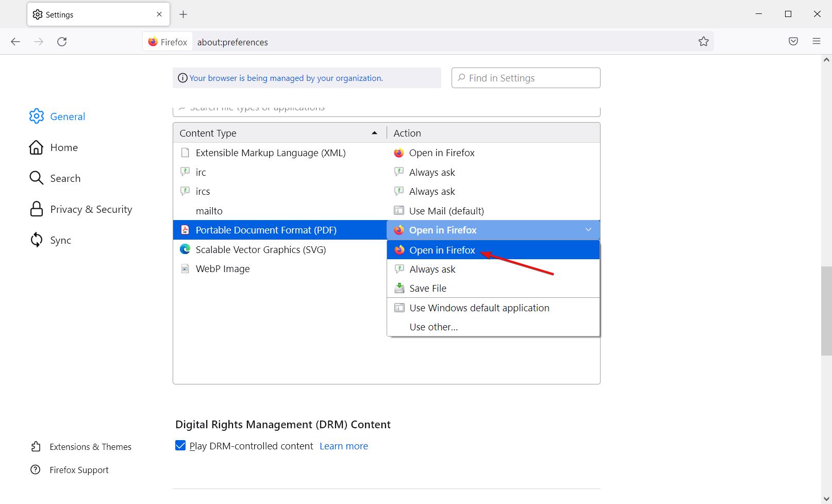Click the forward navigation arrow
This screenshot has width=832, height=504.
[x=39, y=42]
